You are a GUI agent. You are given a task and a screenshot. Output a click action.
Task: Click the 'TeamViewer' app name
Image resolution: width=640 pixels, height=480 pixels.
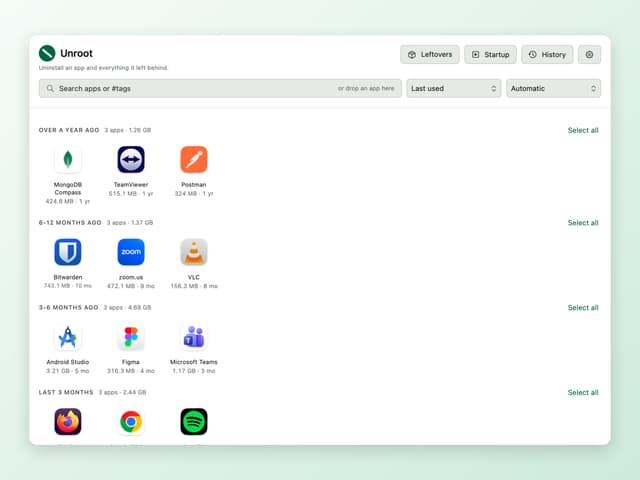click(131, 185)
